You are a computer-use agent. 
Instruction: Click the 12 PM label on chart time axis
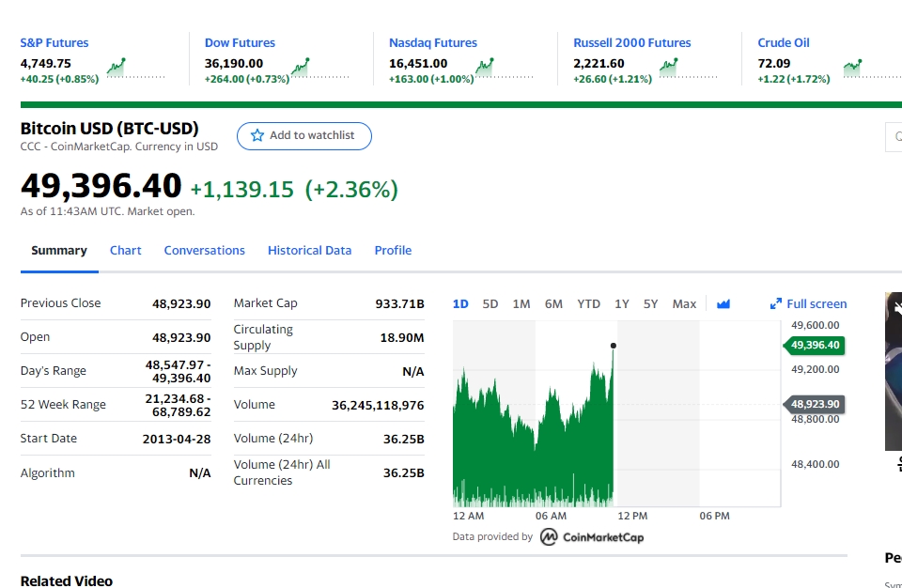[x=632, y=516]
